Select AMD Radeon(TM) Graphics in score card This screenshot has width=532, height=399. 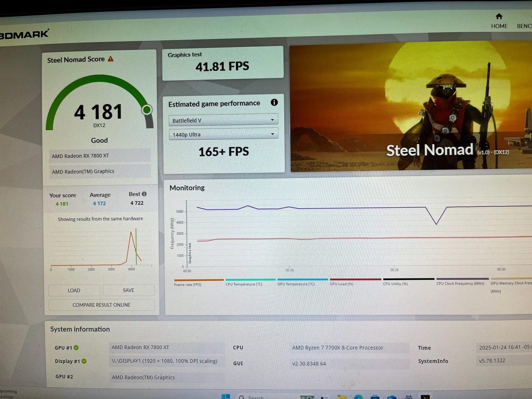coord(100,171)
